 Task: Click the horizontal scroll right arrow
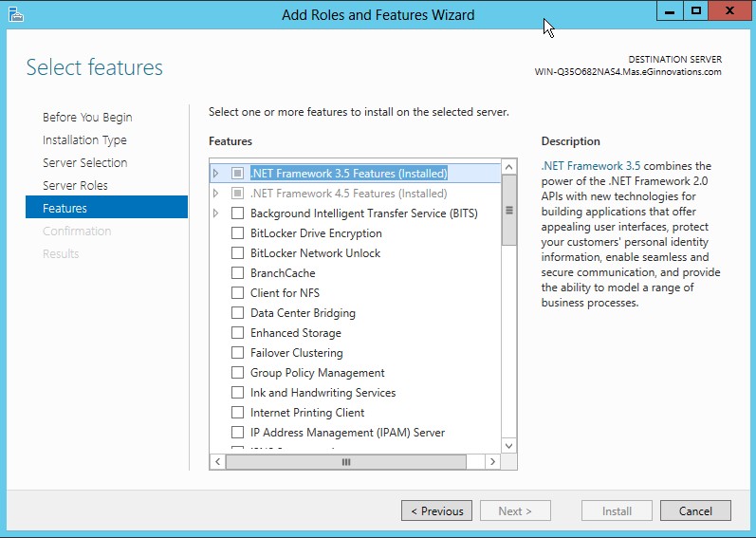[492, 462]
